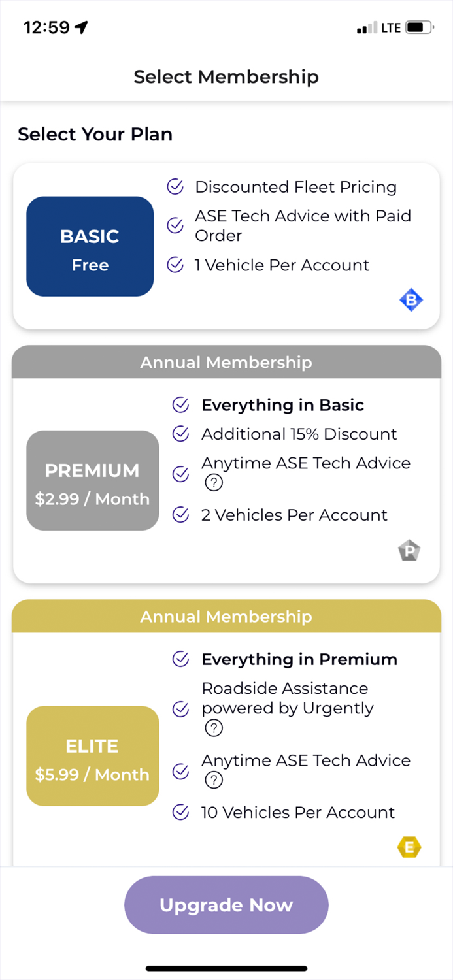
Task: Tap the Everything in Premium text
Action: coord(299,659)
